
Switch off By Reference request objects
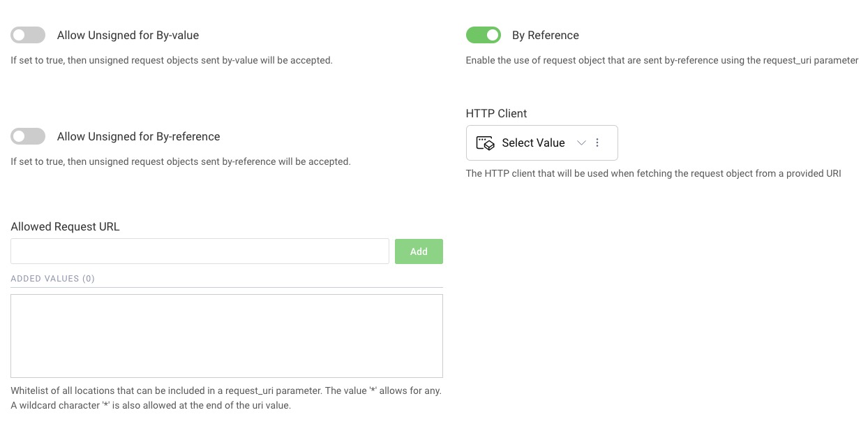(483, 34)
